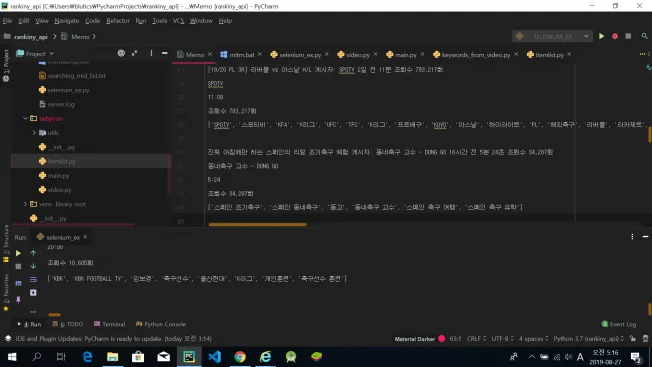Open Run panel options menu
The width and height of the screenshot is (652, 367).
click(x=632, y=236)
